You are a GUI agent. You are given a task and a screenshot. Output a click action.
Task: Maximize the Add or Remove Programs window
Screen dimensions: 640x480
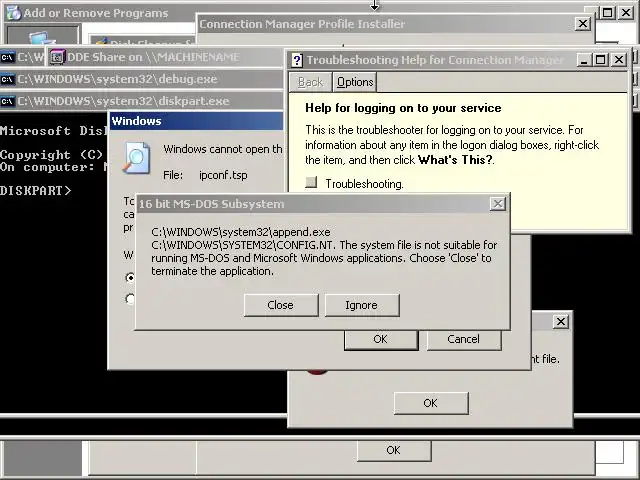[x=608, y=13]
